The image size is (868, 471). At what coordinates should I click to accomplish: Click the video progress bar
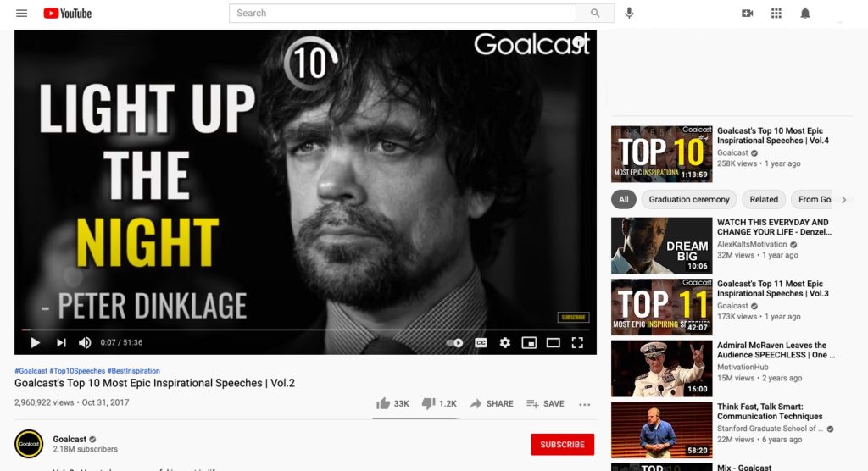coord(305,330)
